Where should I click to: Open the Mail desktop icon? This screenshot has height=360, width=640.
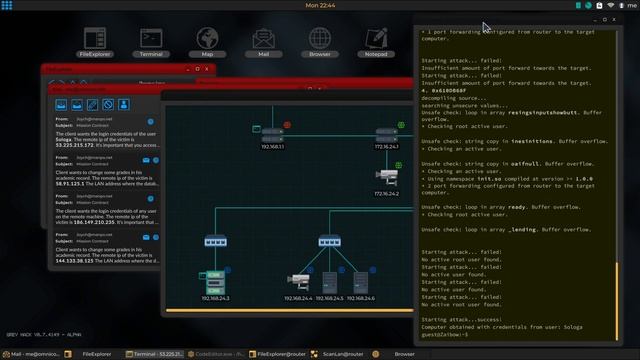coord(264,41)
